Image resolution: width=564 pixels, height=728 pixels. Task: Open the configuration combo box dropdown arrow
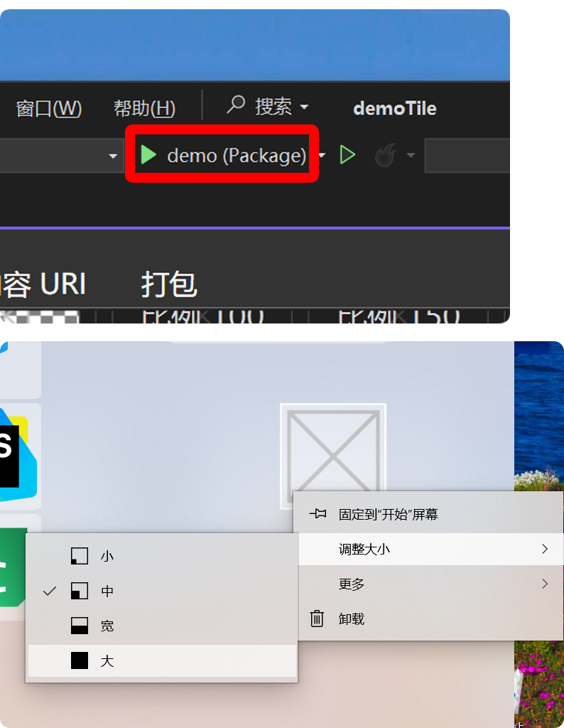click(x=113, y=156)
